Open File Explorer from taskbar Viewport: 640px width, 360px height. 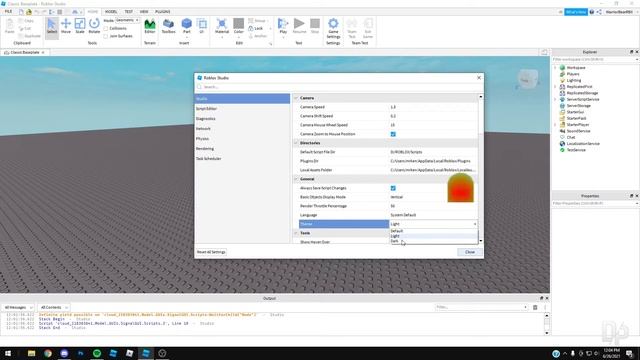[x=31, y=353]
